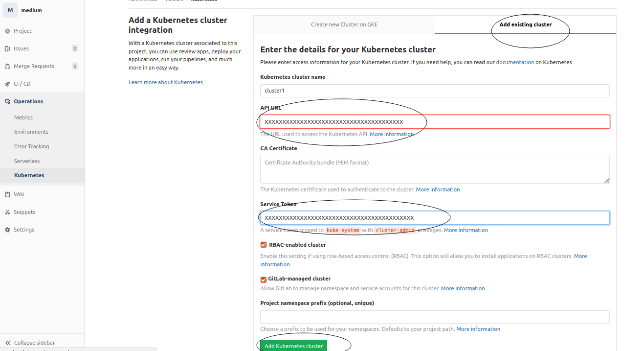This screenshot has height=351, width=644.
Task: Click the CA Certificate textarea resize handle
Action: (x=606, y=180)
